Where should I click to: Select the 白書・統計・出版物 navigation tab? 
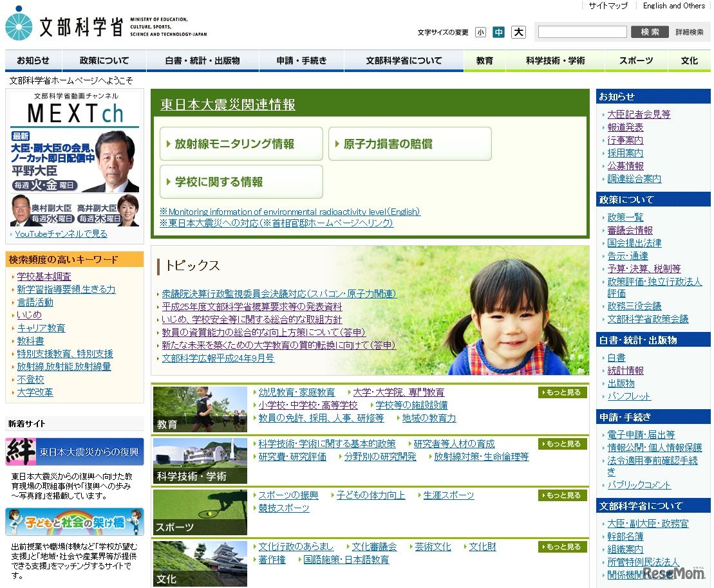(203, 60)
